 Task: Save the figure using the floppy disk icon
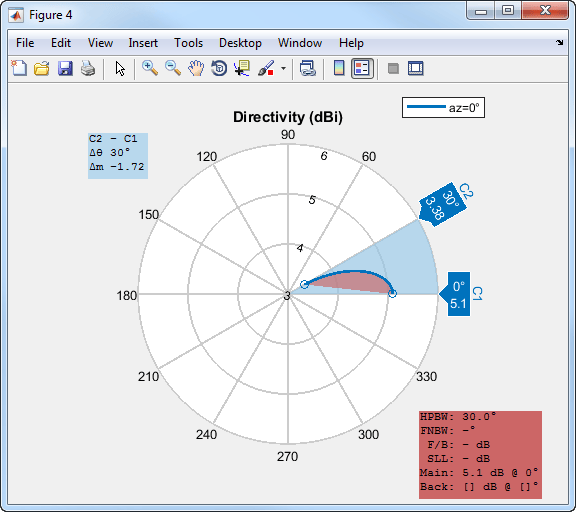point(65,68)
